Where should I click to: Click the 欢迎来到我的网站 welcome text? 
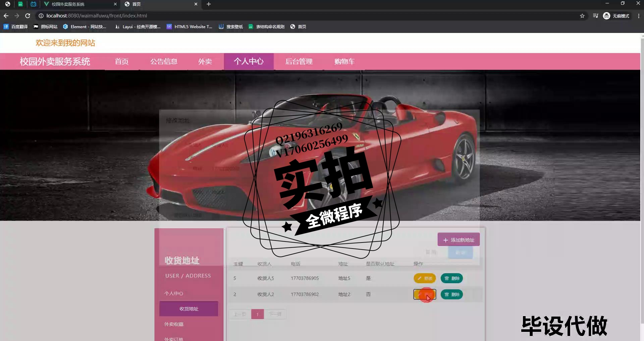(65, 43)
